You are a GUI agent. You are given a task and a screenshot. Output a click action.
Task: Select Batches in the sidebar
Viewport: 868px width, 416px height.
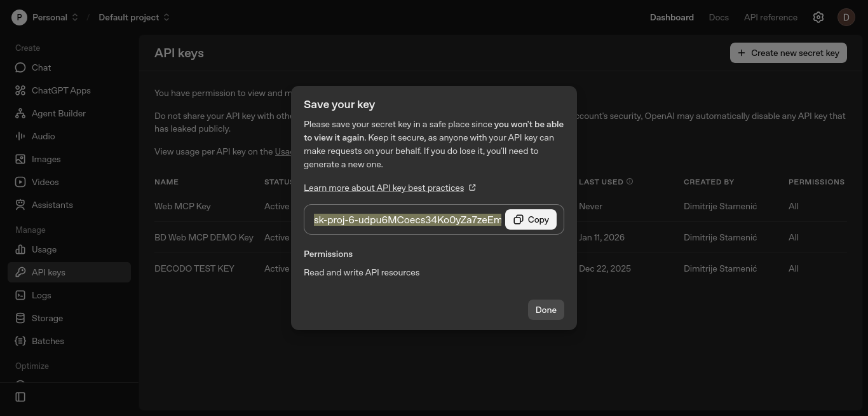(48, 341)
